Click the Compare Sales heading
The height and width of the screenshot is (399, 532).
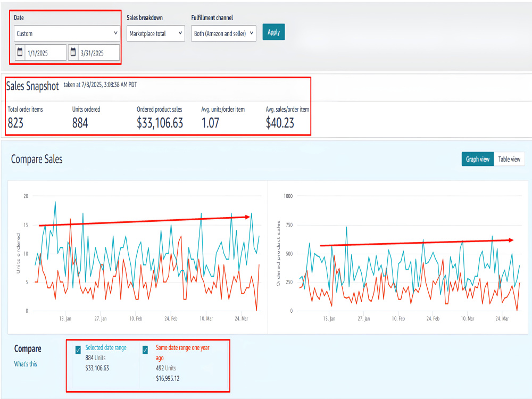[37, 159]
